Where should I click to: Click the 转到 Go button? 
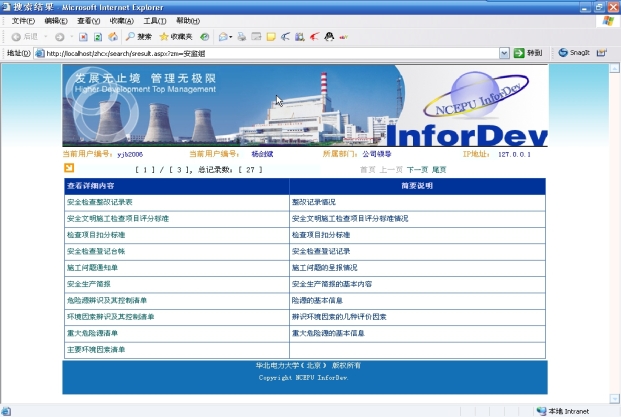(528, 52)
